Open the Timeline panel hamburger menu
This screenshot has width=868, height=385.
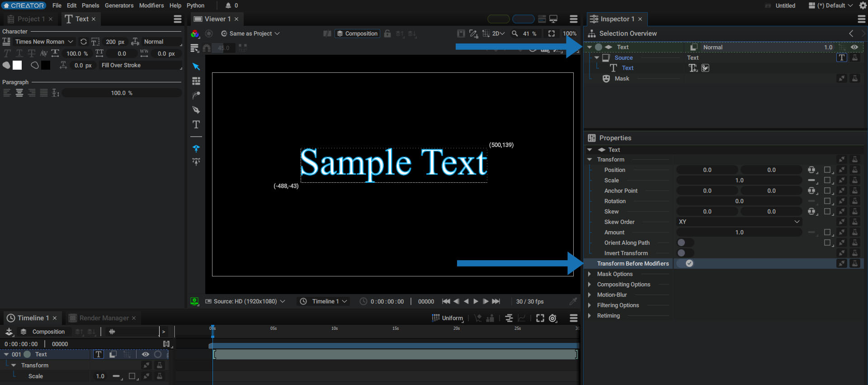574,318
